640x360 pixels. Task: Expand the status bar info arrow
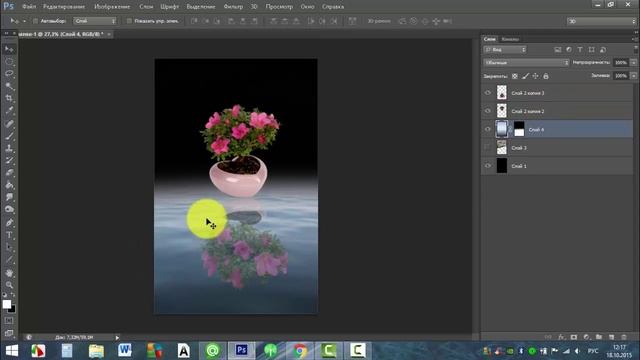117,338
